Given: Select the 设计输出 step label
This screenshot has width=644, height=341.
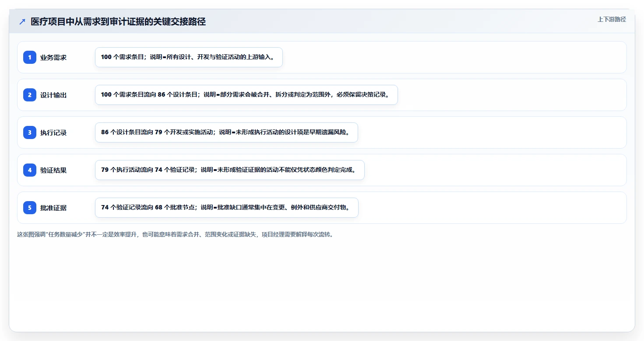Looking at the screenshot, I should (x=53, y=95).
